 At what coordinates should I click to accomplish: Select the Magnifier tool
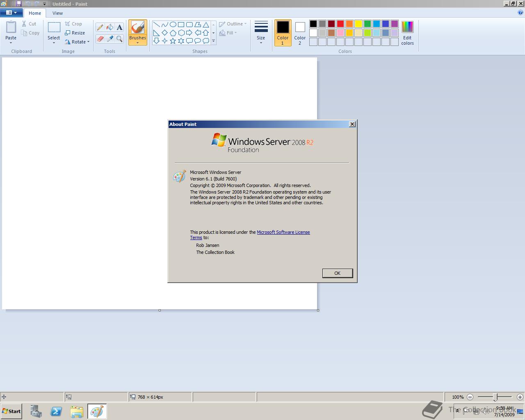[x=119, y=39]
